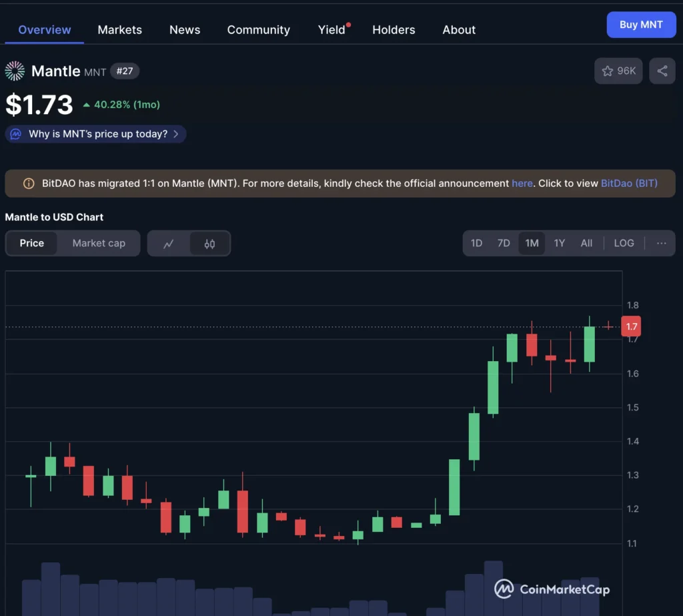Show All time chart range
683x616 pixels.
click(x=586, y=243)
